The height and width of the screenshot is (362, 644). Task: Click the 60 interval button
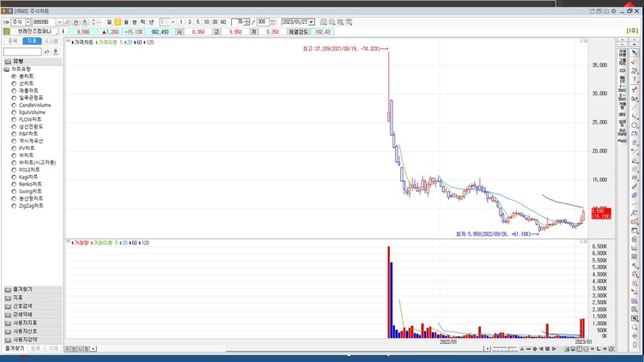tap(223, 22)
